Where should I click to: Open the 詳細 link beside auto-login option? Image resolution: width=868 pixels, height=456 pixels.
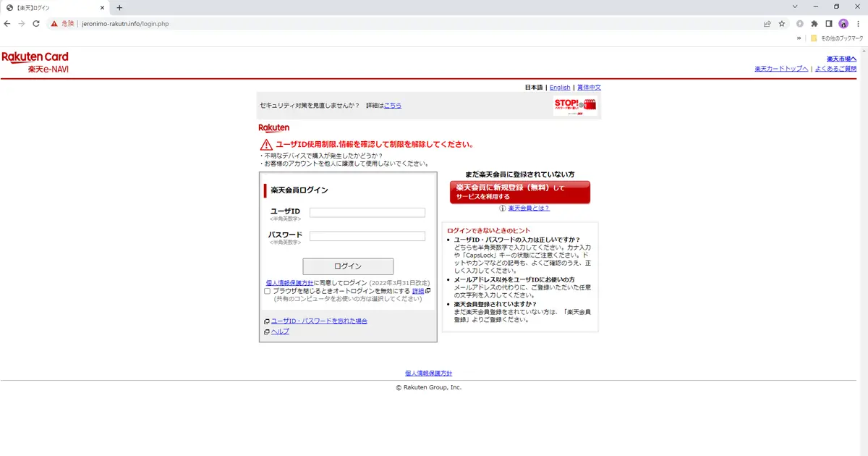pos(418,291)
